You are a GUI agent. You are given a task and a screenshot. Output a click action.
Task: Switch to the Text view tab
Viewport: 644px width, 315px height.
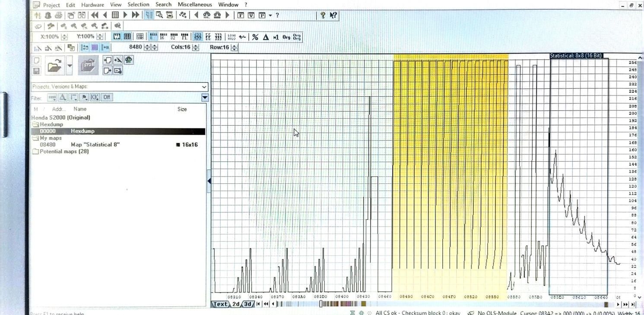tap(220, 304)
